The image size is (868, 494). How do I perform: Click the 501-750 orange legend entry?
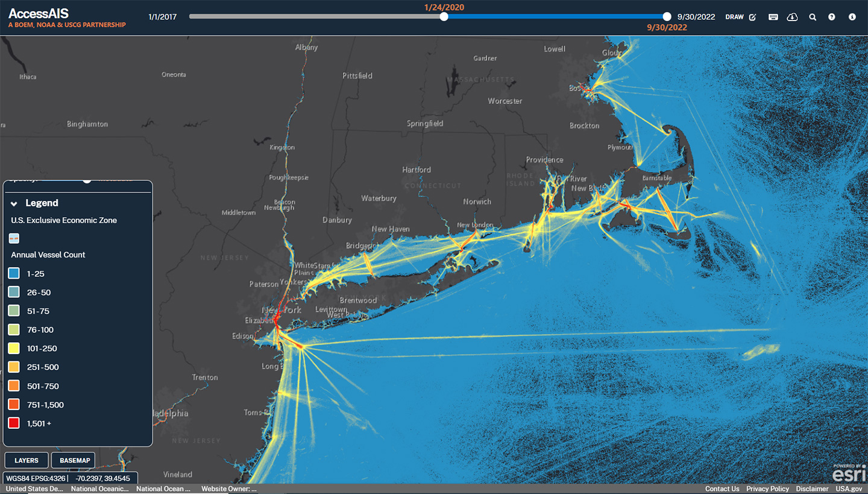pos(13,385)
